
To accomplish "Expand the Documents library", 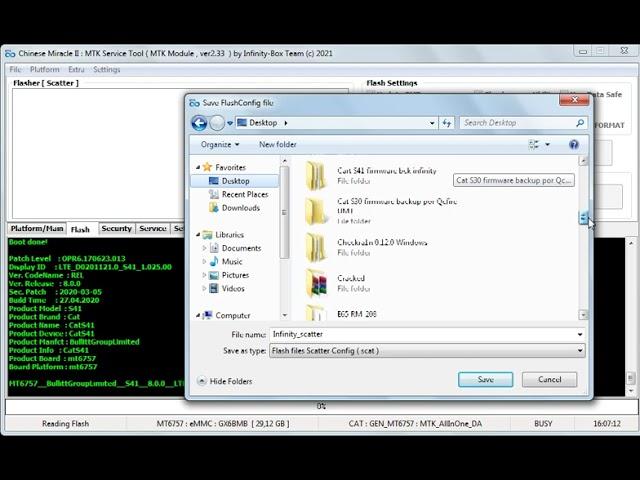I will coord(204,248).
